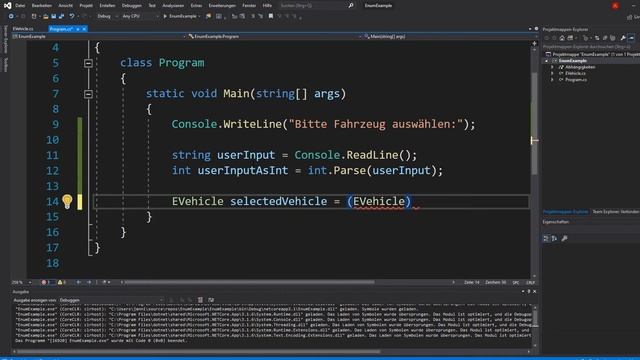This screenshot has width=640, height=360.
Task: Select Program.cs in Solution Explorer
Action: [x=576, y=80]
